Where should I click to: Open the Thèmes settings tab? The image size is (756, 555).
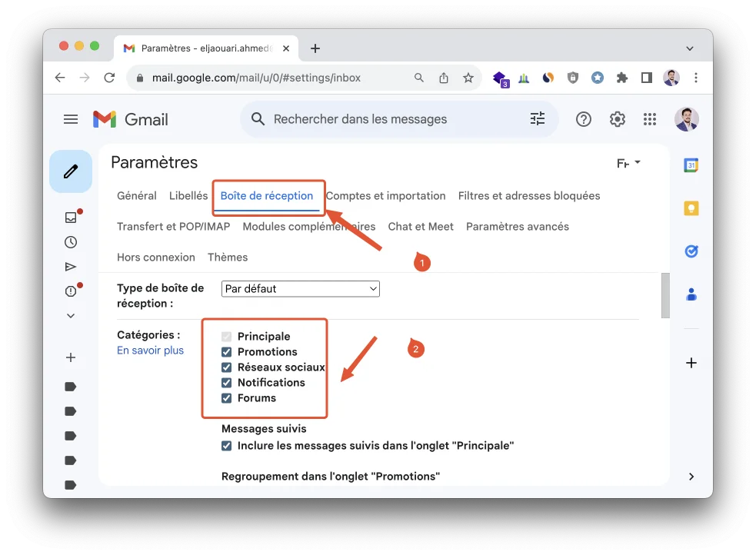pos(228,257)
